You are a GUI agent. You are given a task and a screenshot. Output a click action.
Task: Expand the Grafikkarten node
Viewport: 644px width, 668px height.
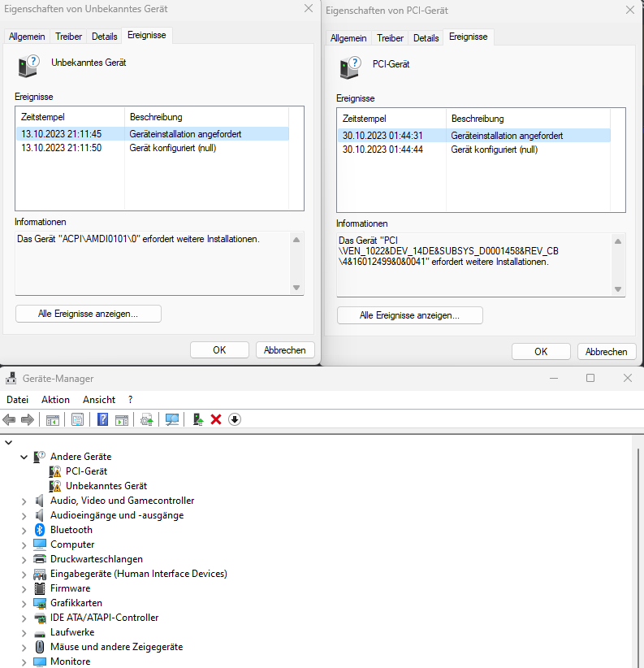(x=24, y=604)
